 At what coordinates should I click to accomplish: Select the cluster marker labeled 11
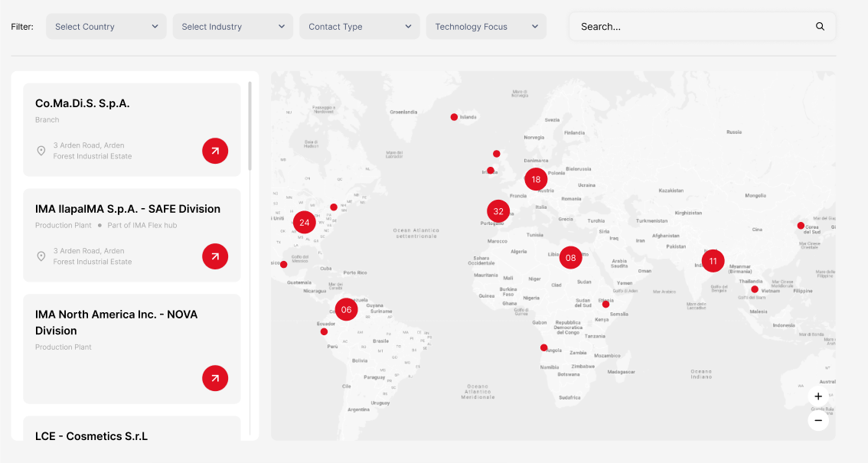click(713, 261)
